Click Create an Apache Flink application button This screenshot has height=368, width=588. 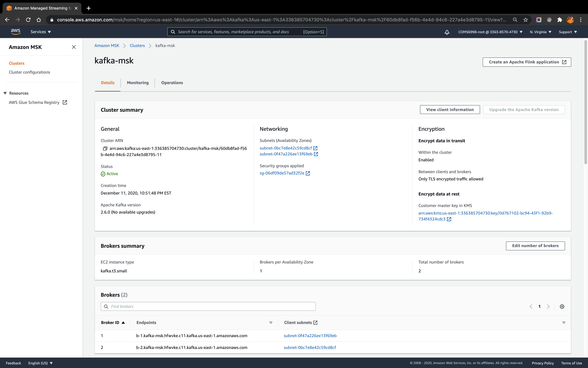[x=527, y=62]
